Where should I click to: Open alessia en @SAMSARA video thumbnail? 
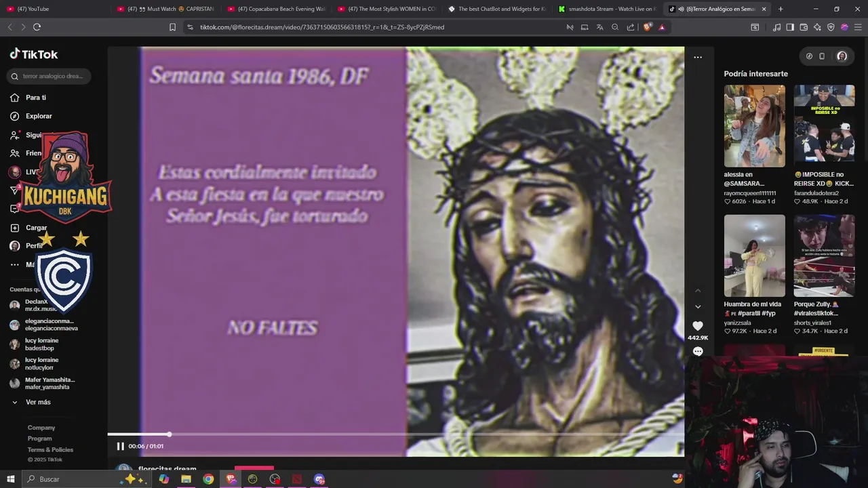(x=755, y=126)
